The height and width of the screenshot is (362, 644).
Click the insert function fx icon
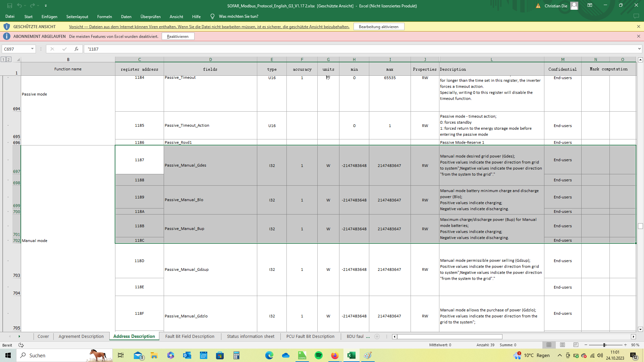(76, 49)
